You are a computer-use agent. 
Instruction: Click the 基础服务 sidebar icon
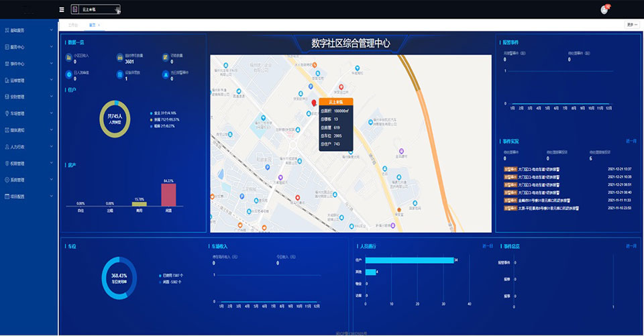pos(6,30)
